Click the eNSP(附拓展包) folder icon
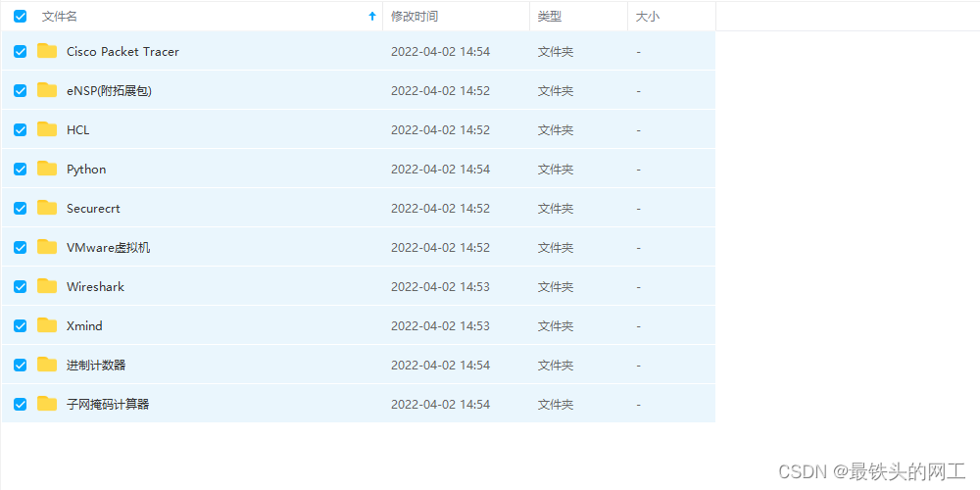Image resolution: width=980 pixels, height=490 pixels. coord(47,90)
